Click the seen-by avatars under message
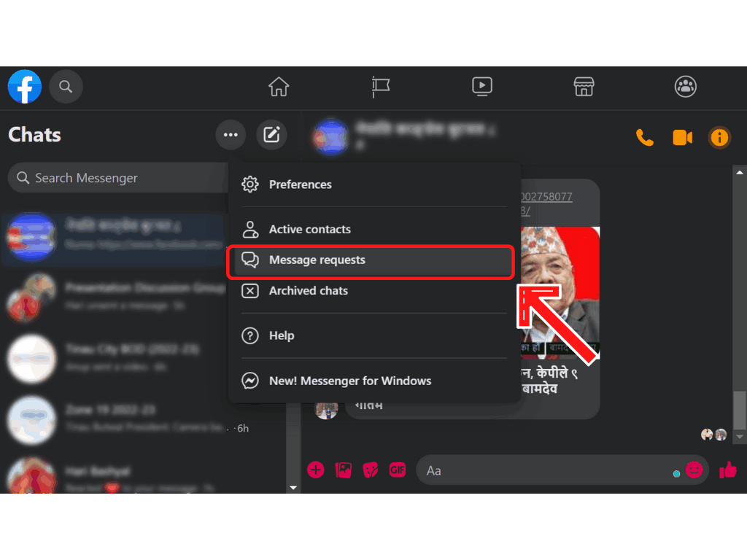 [713, 435]
